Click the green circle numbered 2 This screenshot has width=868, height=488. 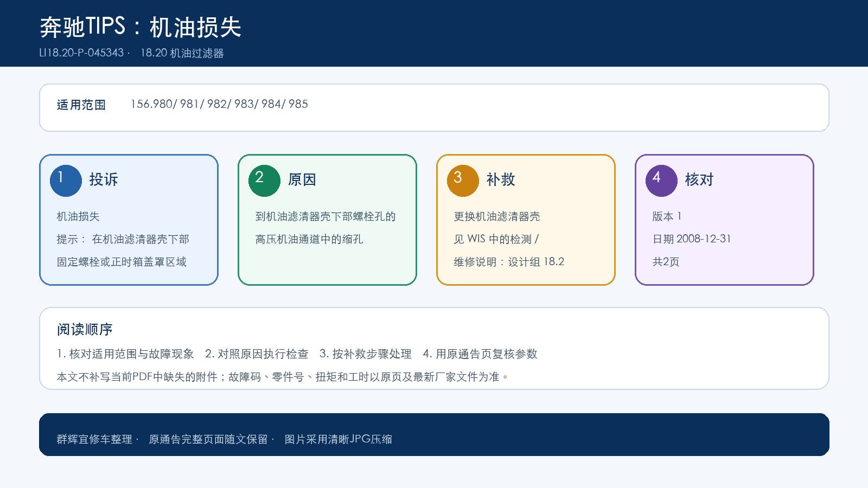pyautogui.click(x=264, y=181)
